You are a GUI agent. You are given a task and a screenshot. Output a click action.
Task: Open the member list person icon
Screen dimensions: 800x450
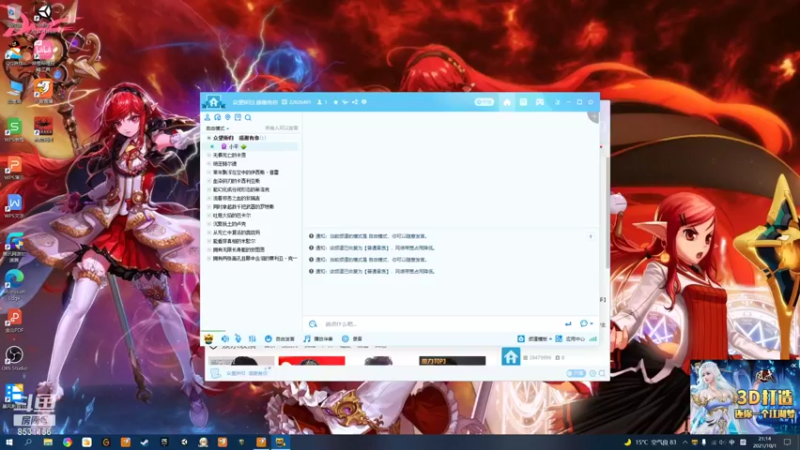pos(207,117)
